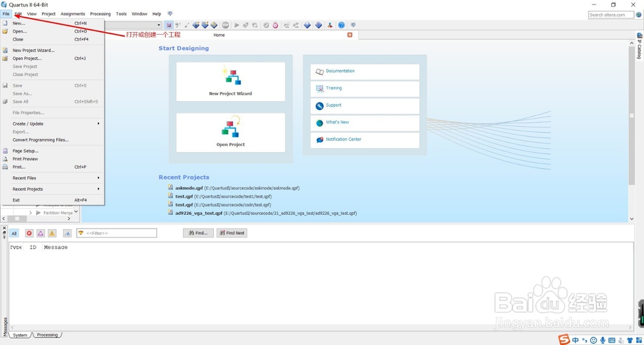Expand the Partition Merge tree node

(x=30, y=213)
